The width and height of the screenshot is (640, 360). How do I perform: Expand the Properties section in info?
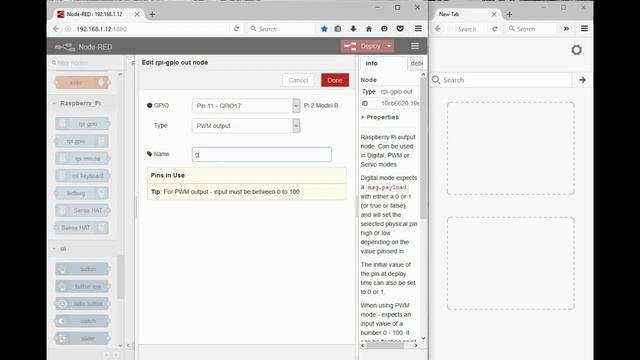(380, 117)
